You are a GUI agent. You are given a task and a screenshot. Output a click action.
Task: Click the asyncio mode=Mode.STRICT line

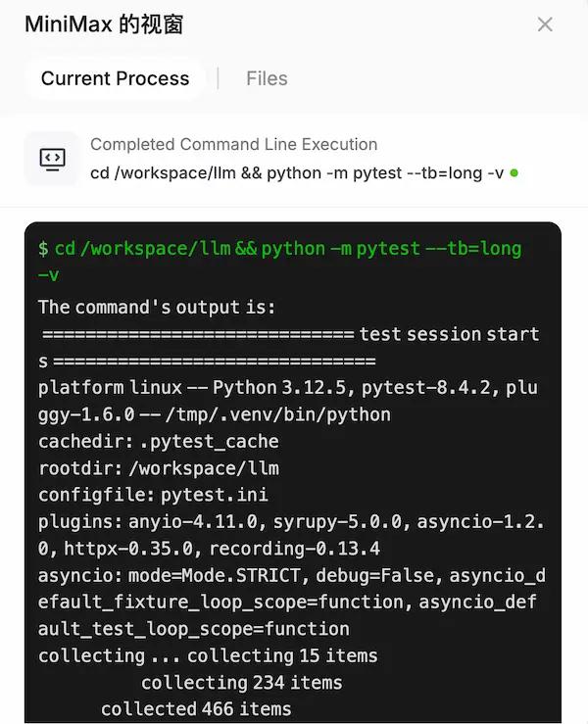pyautogui.click(x=291, y=575)
